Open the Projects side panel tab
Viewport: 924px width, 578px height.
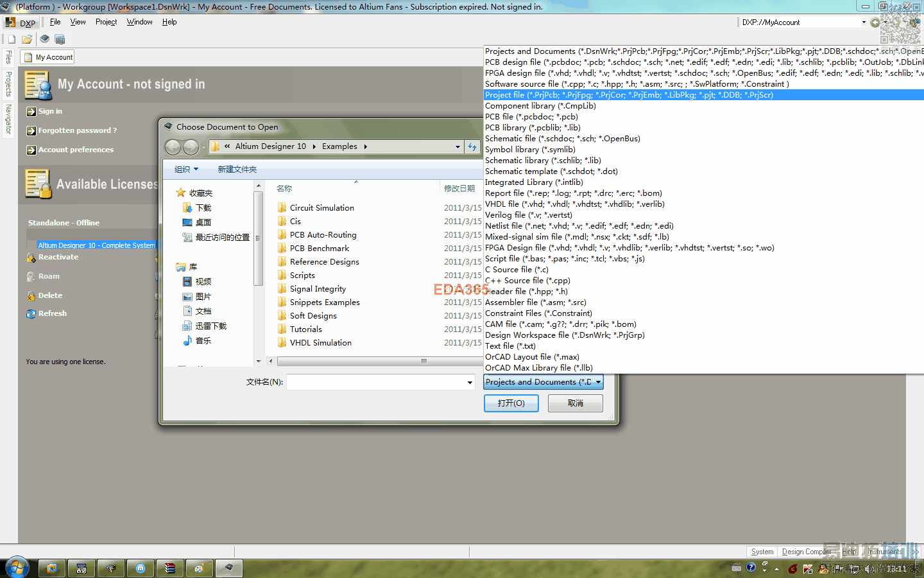[x=8, y=84]
